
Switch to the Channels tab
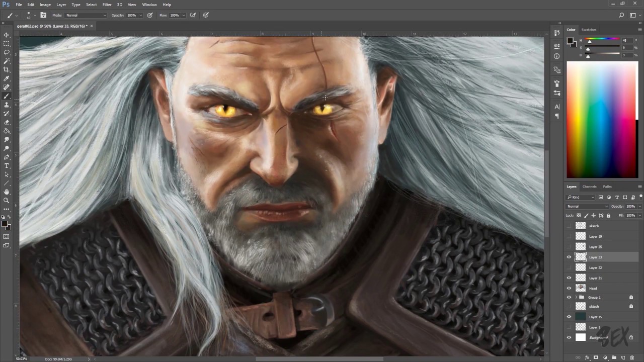[x=589, y=187]
